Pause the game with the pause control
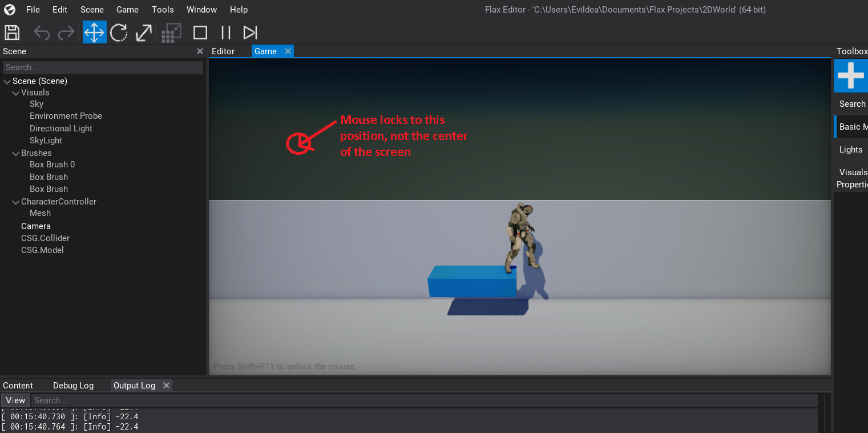The width and height of the screenshot is (868, 433). (225, 32)
